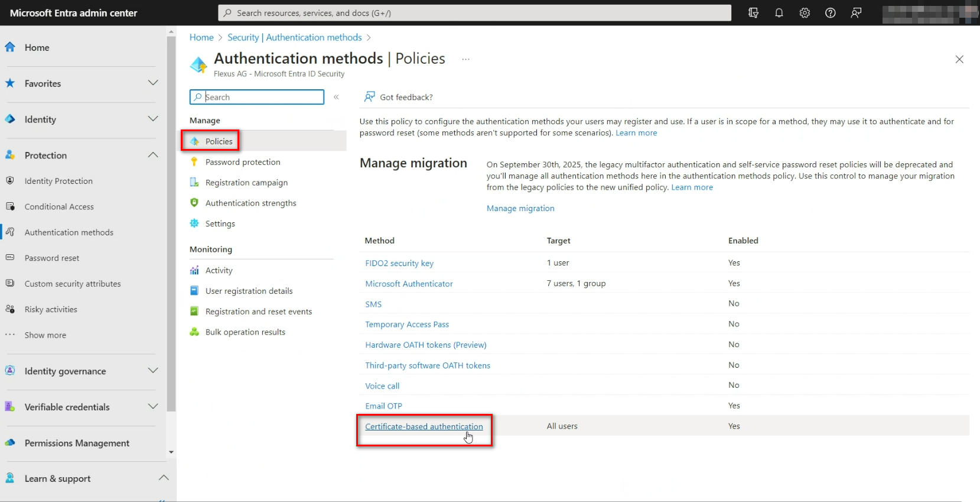Open Microsoft Authenticator method

tap(409, 284)
